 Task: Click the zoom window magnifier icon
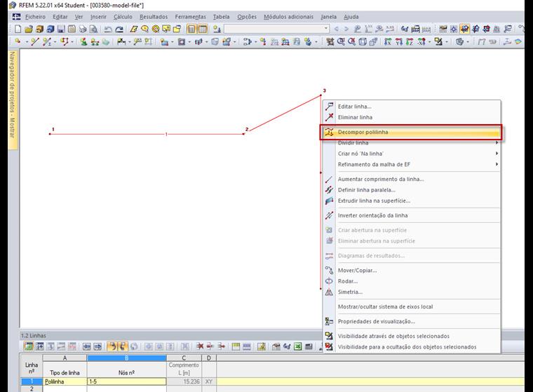341,42
